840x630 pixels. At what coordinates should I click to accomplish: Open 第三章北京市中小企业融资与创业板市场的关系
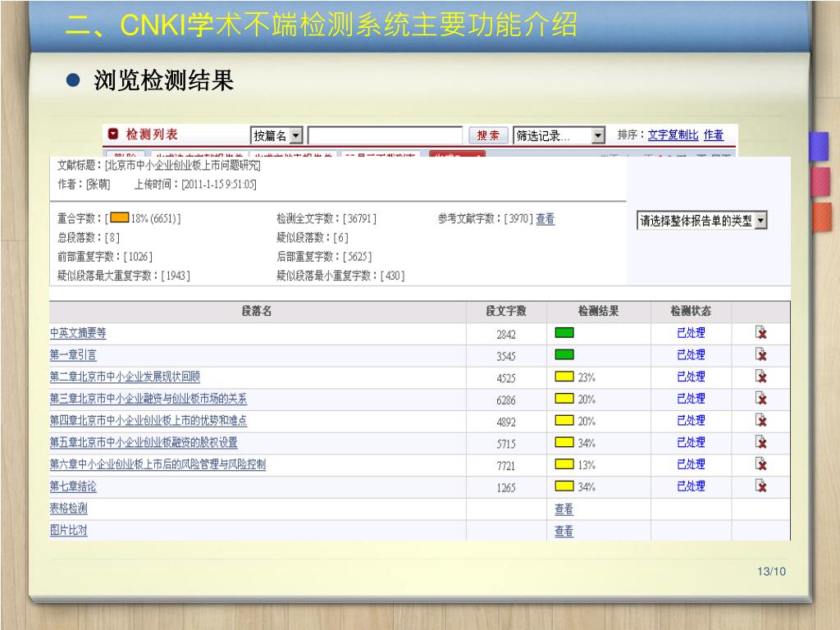[148, 399]
